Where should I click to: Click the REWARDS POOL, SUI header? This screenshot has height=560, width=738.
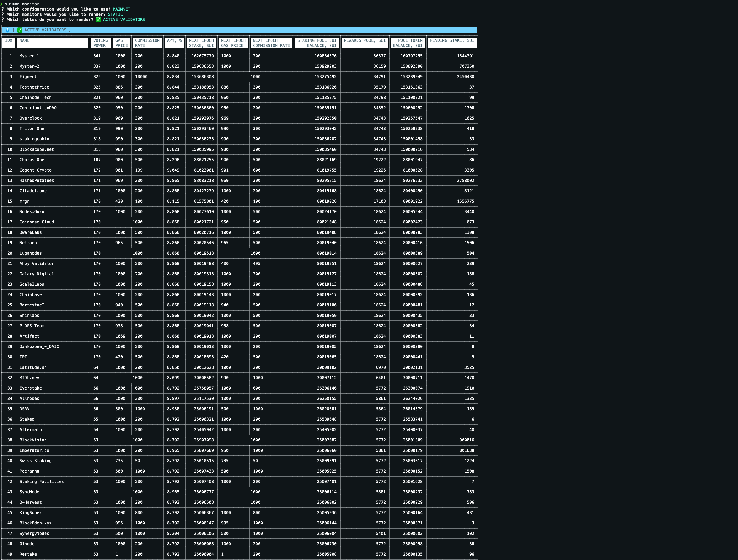click(364, 40)
